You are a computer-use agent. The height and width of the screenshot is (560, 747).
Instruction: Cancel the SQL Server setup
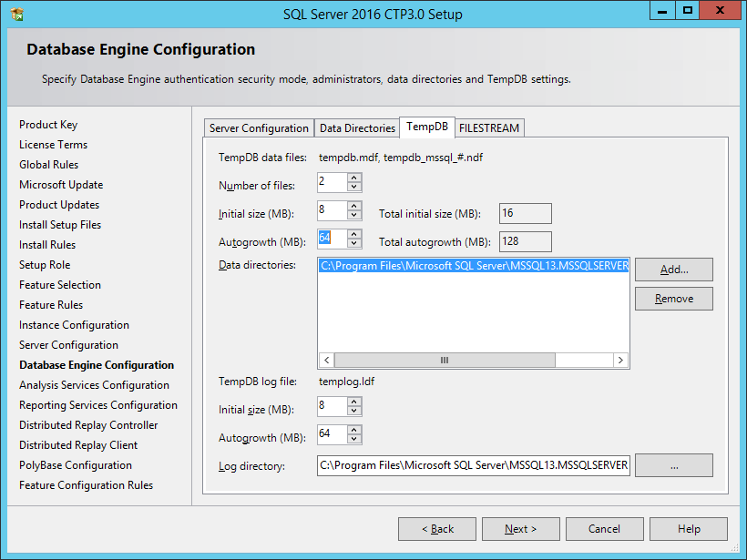coord(605,529)
